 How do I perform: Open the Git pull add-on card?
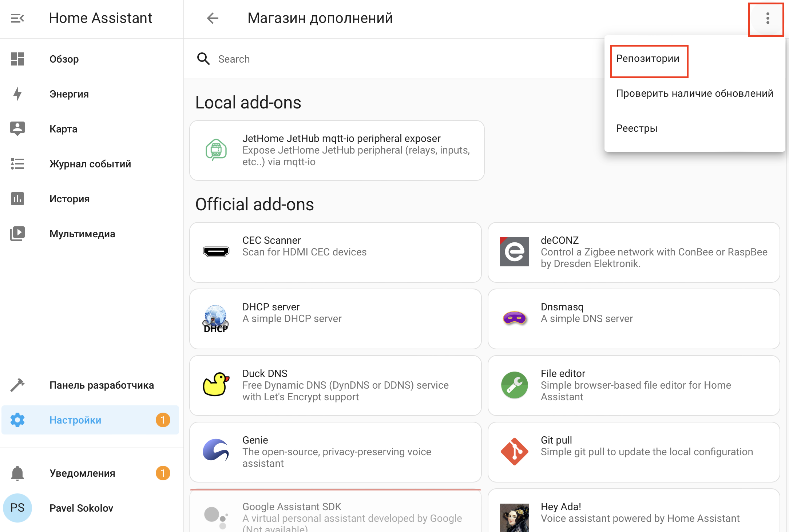point(634,452)
